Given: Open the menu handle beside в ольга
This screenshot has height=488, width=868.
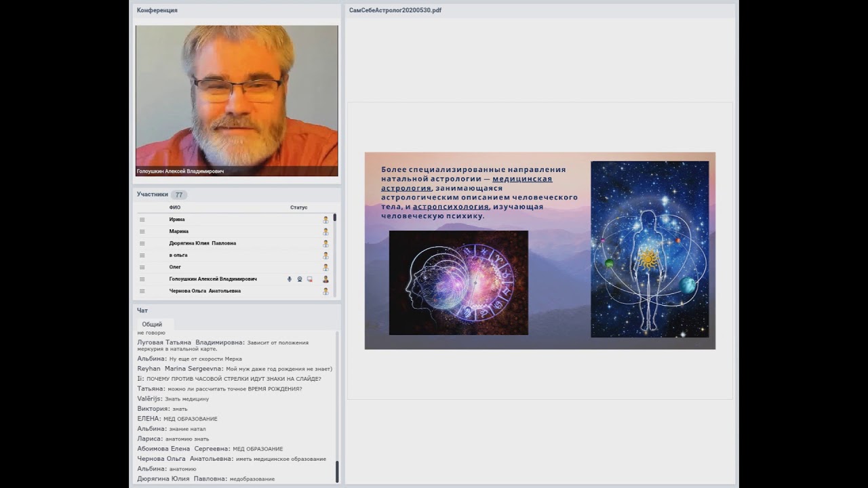Looking at the screenshot, I should click(142, 256).
